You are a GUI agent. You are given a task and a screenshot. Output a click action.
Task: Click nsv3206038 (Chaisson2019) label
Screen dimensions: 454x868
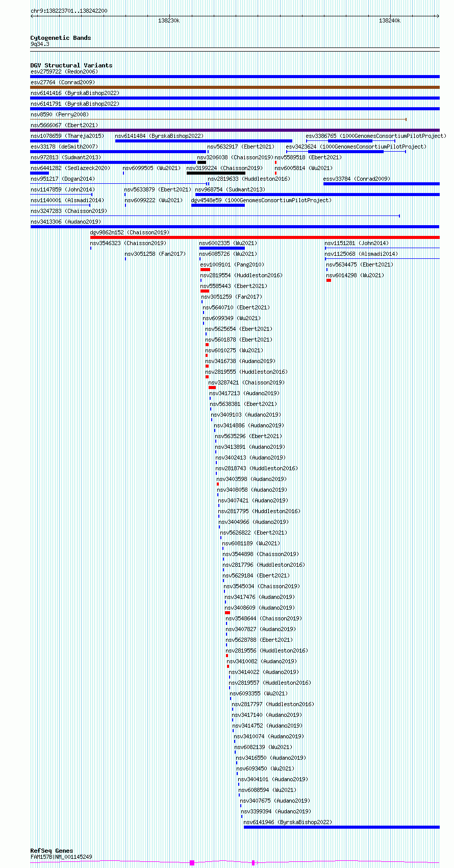point(235,157)
